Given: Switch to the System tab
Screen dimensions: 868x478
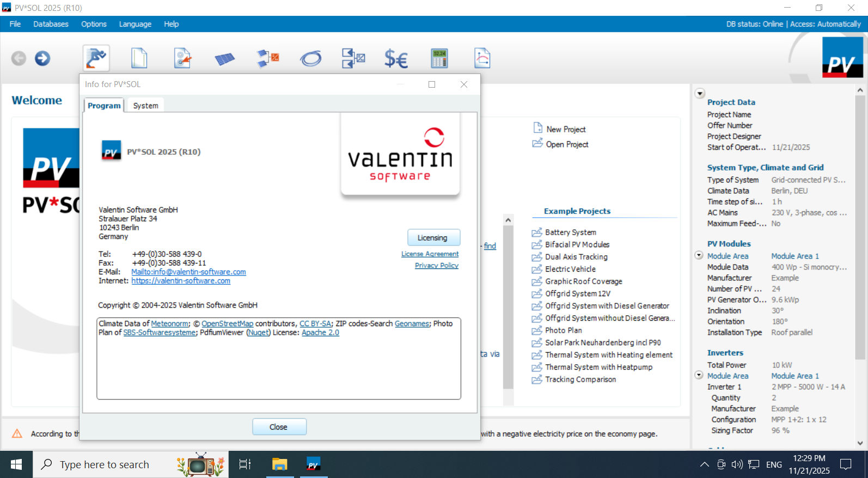Looking at the screenshot, I should 145,106.
